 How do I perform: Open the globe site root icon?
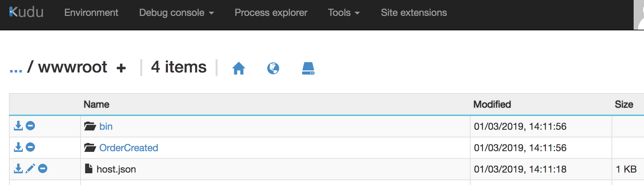point(273,68)
